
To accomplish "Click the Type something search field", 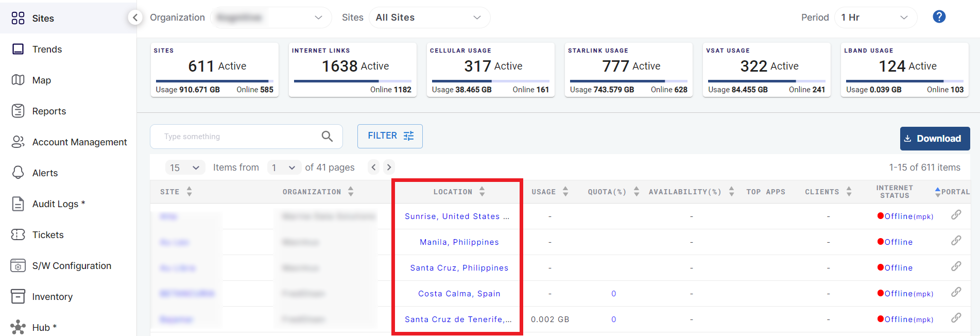I will [237, 137].
